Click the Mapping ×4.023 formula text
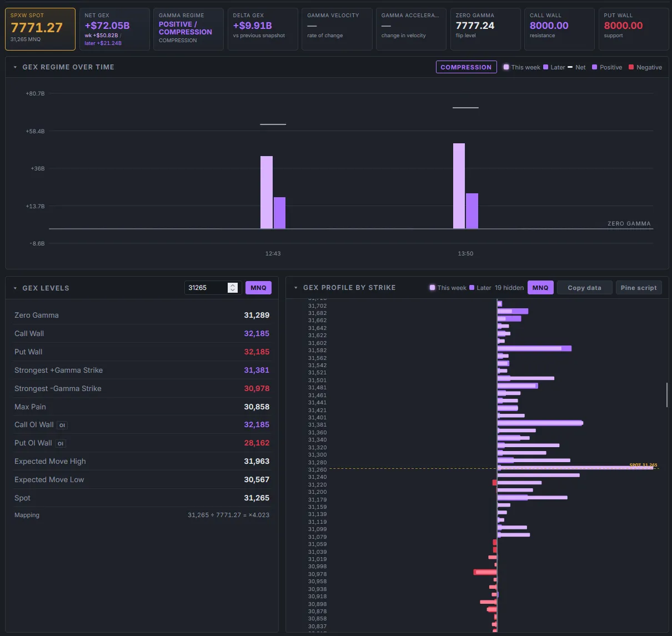Viewport: 672px width, 636px height. (228, 515)
